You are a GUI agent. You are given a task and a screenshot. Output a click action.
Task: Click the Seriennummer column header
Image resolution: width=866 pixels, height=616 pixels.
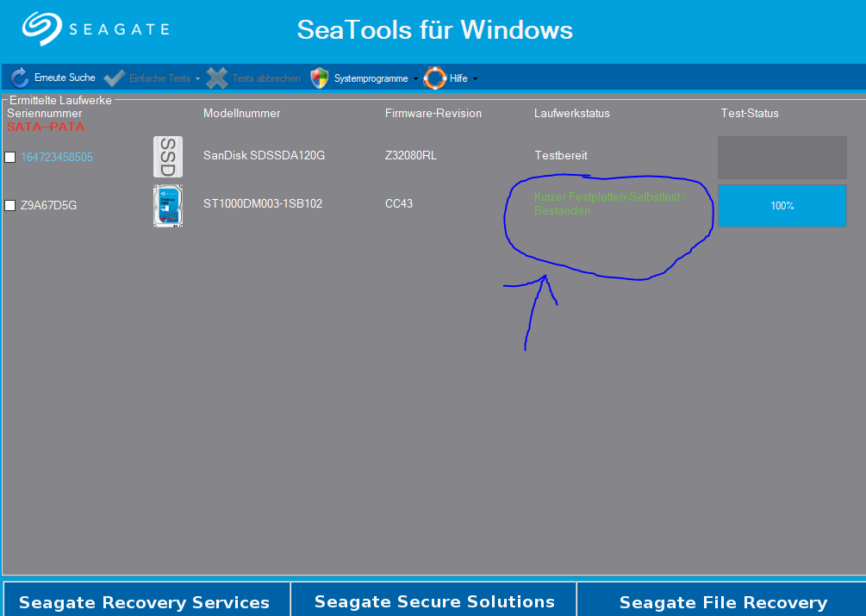[45, 113]
